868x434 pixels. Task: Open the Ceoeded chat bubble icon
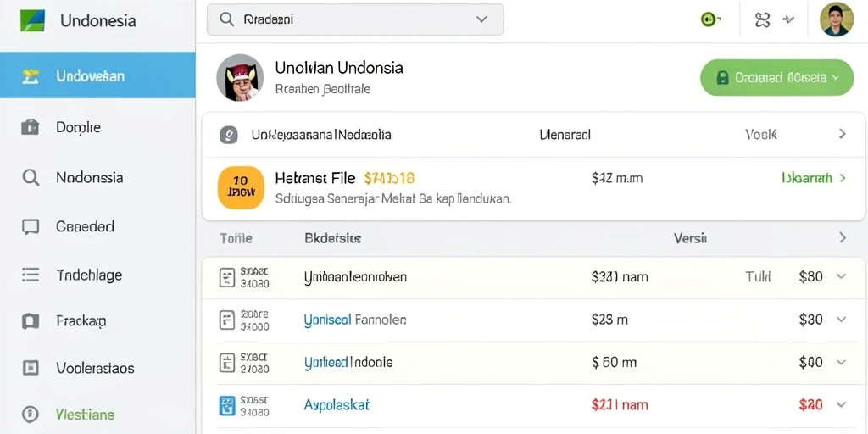click(31, 226)
